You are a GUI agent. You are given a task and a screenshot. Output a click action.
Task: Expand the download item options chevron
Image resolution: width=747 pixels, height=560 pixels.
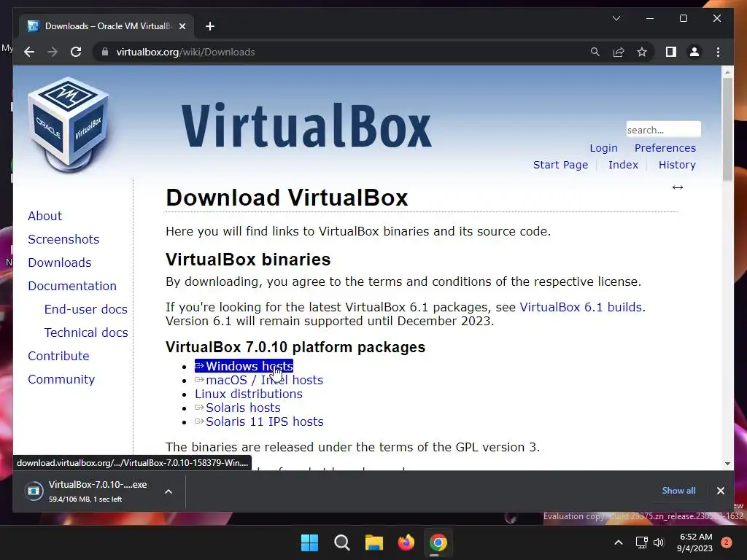point(169,491)
